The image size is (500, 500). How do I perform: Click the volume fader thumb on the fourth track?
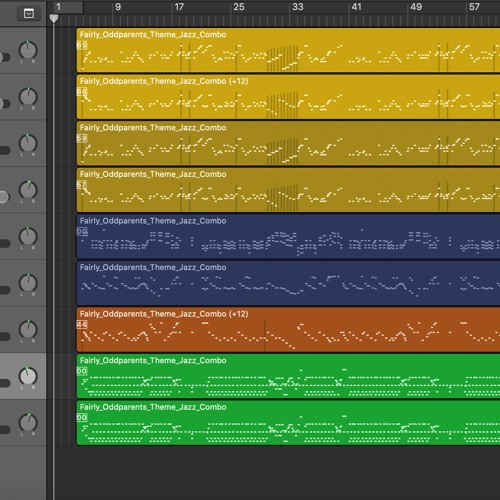click(4, 197)
